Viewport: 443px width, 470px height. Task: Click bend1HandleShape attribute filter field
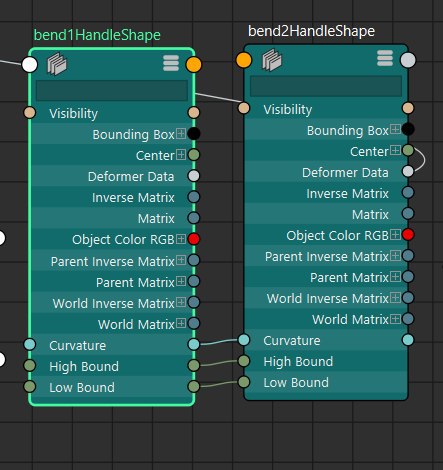click(x=112, y=90)
